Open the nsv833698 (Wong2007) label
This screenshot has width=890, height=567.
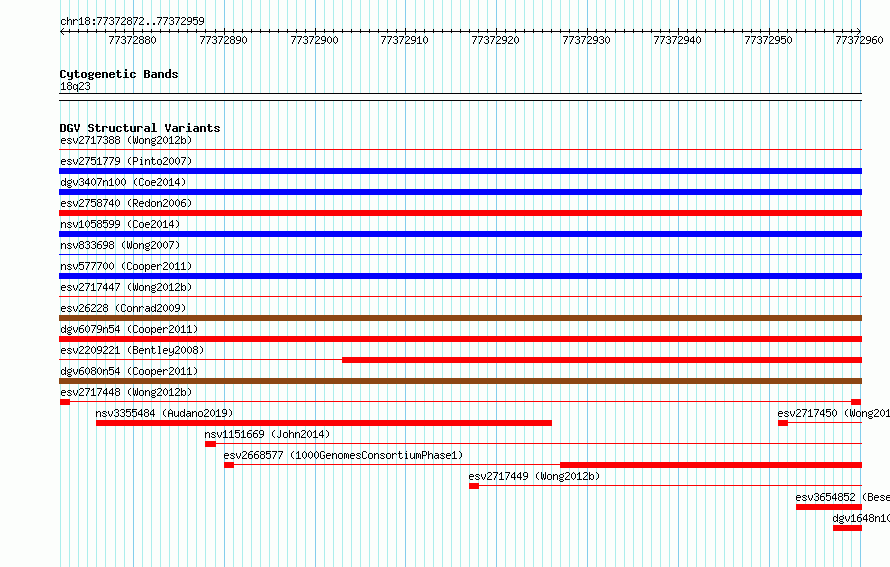pos(120,245)
